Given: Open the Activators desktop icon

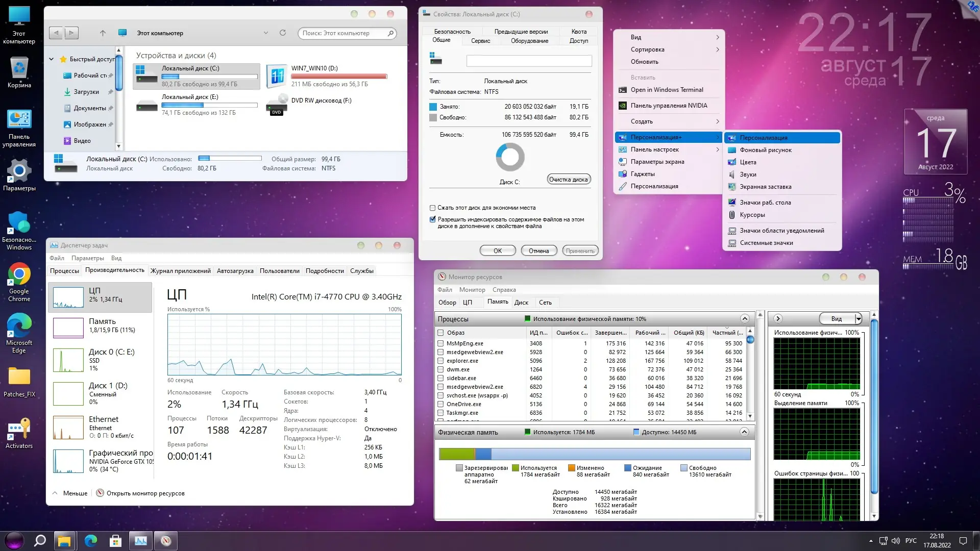Looking at the screenshot, I should click(19, 429).
